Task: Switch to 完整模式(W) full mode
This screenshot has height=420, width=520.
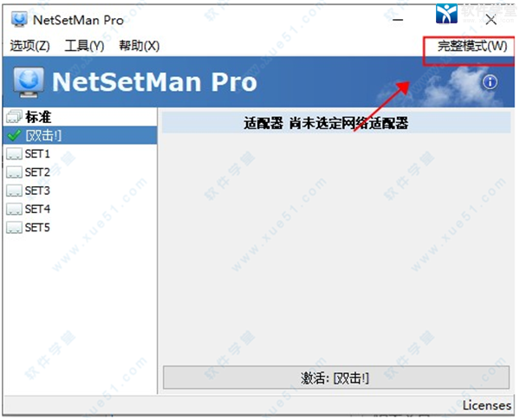Action: pyautogui.click(x=472, y=46)
